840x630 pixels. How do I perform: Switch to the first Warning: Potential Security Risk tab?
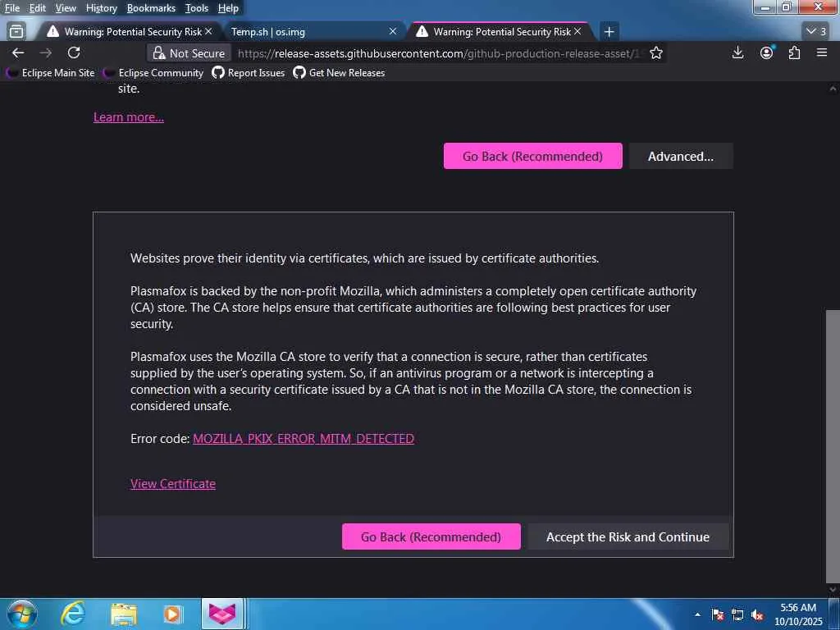pyautogui.click(x=129, y=32)
